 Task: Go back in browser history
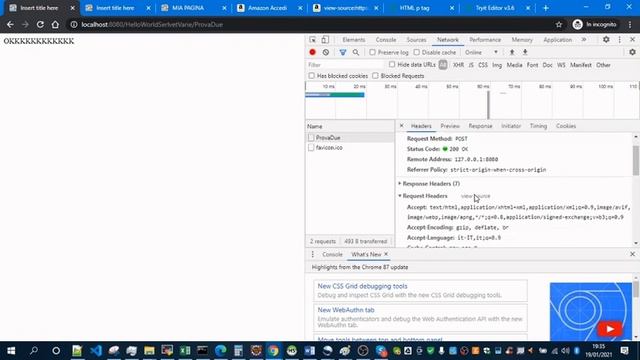pyautogui.click(x=10, y=24)
